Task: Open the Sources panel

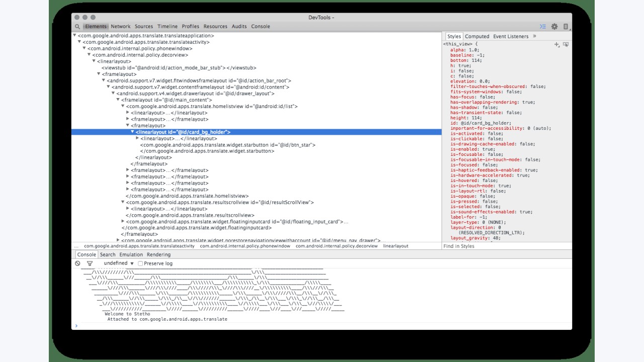Action: pyautogui.click(x=144, y=27)
